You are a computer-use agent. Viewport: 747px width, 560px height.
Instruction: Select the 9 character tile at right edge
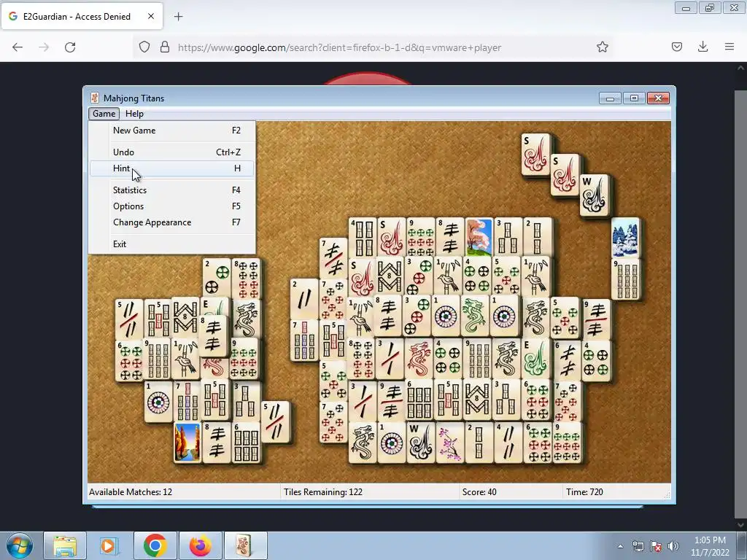(596, 319)
